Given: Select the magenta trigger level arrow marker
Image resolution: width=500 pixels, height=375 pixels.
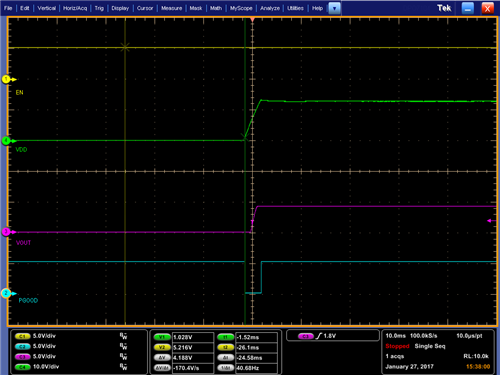Looking at the screenshot, I should [491, 221].
